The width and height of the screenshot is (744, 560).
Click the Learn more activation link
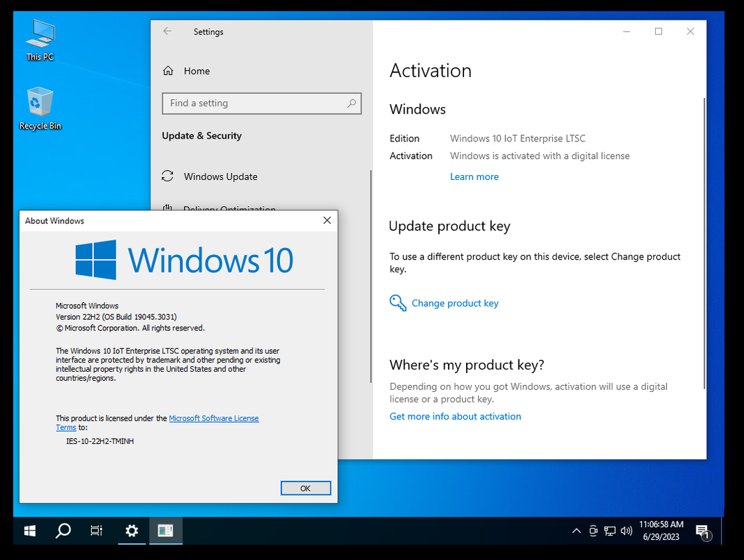[x=474, y=176]
